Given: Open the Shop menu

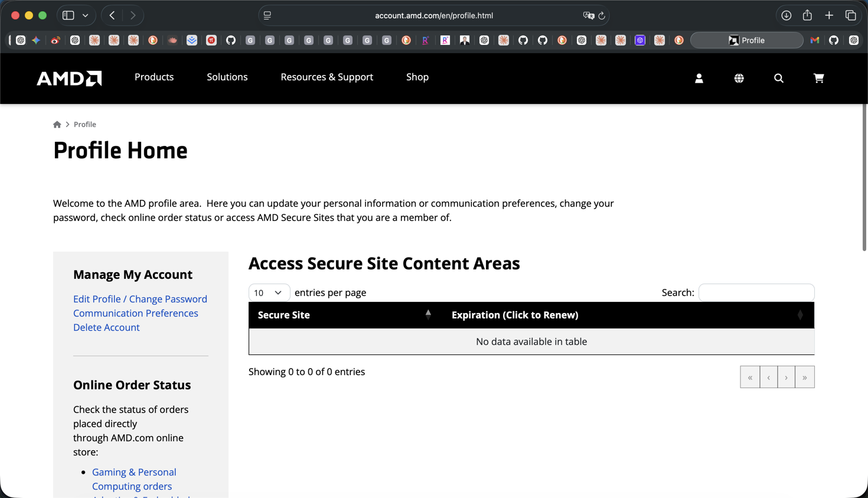Looking at the screenshot, I should tap(417, 77).
